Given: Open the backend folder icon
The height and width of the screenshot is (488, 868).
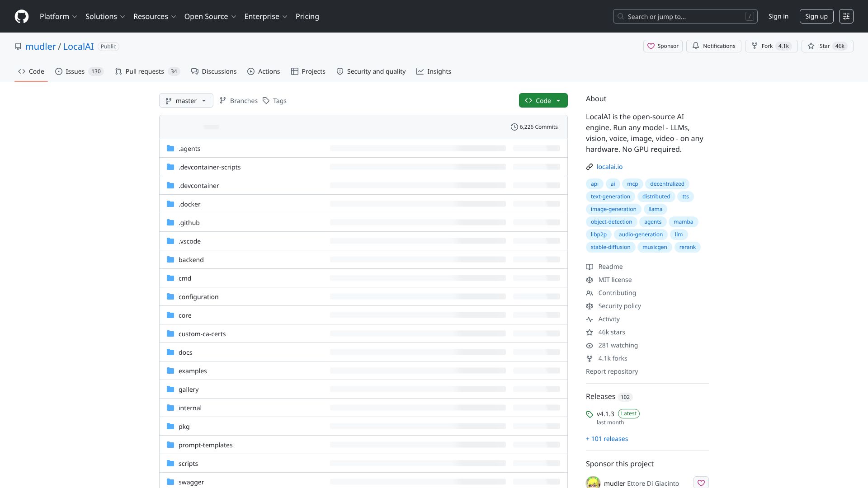Looking at the screenshot, I should coord(170,259).
